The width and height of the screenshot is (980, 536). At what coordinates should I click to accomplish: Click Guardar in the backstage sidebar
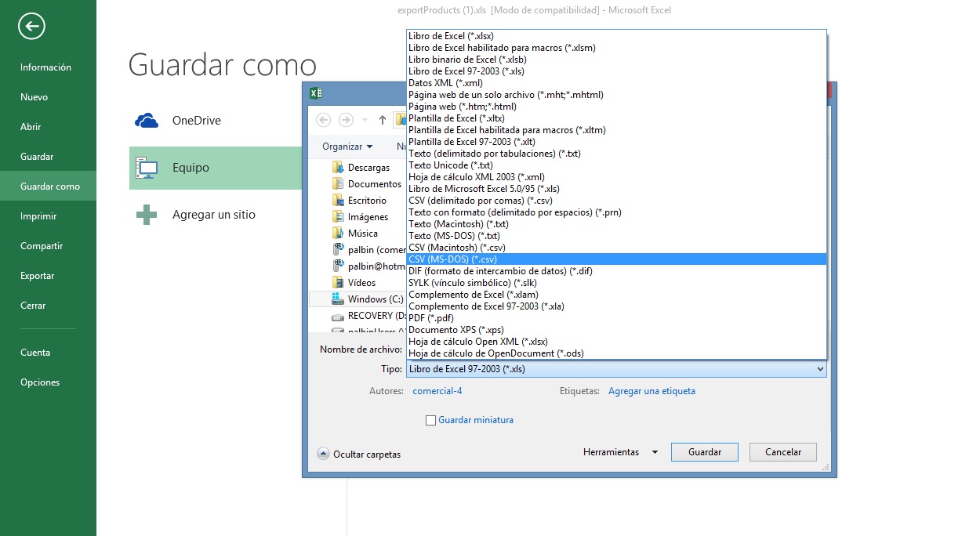48,157
